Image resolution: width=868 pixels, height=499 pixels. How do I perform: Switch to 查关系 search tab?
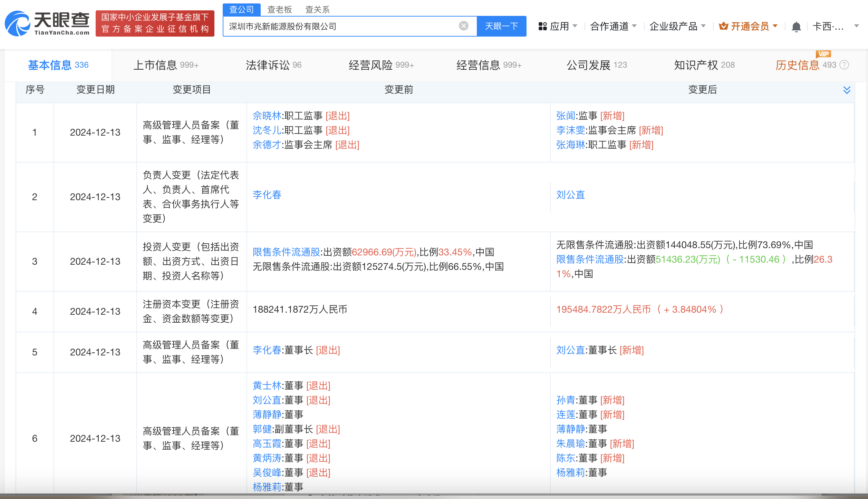(x=317, y=10)
